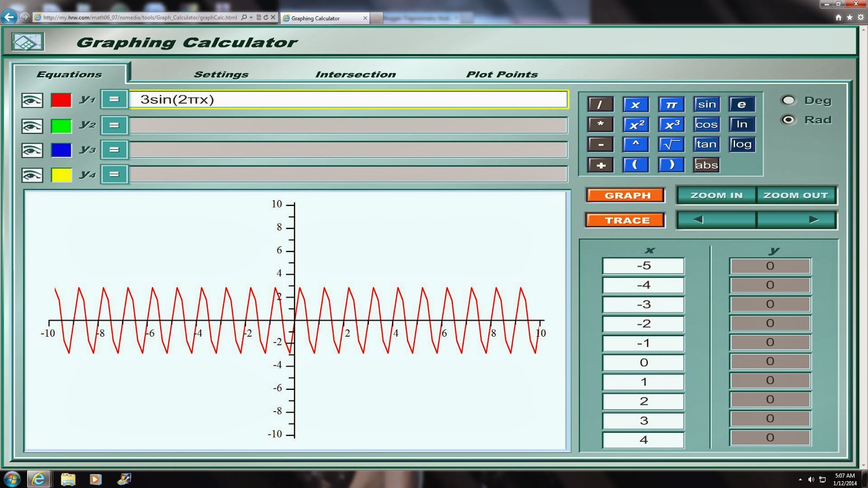Click the y1 equation field with 3sin(2πx)
868x488 pixels.
click(348, 99)
